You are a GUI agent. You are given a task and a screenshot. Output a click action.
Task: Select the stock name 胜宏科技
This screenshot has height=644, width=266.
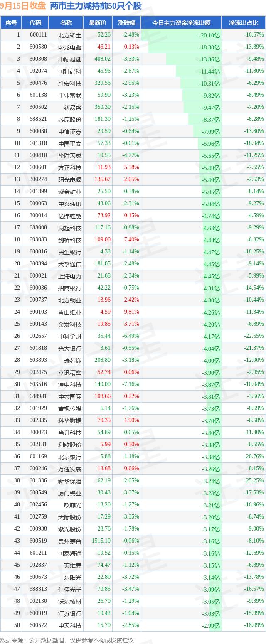coord(70,83)
